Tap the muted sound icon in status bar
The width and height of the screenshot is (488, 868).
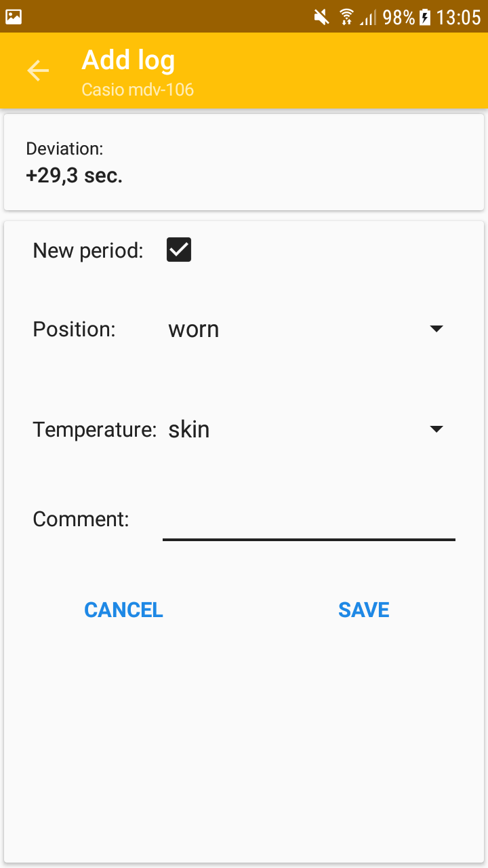322,17
